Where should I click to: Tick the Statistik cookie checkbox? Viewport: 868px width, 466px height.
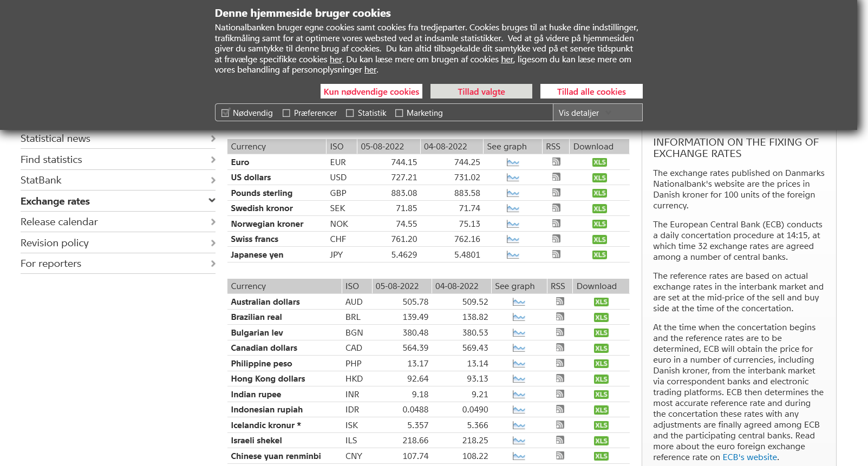(x=350, y=113)
